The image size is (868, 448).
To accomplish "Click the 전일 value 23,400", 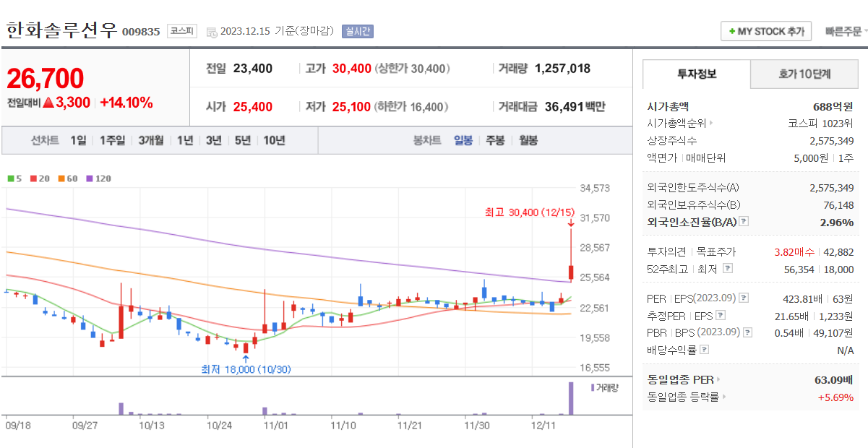I will [253, 69].
